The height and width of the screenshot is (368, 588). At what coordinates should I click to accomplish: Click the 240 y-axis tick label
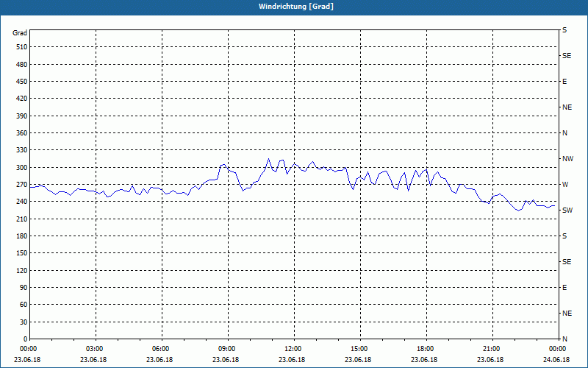pos(22,202)
